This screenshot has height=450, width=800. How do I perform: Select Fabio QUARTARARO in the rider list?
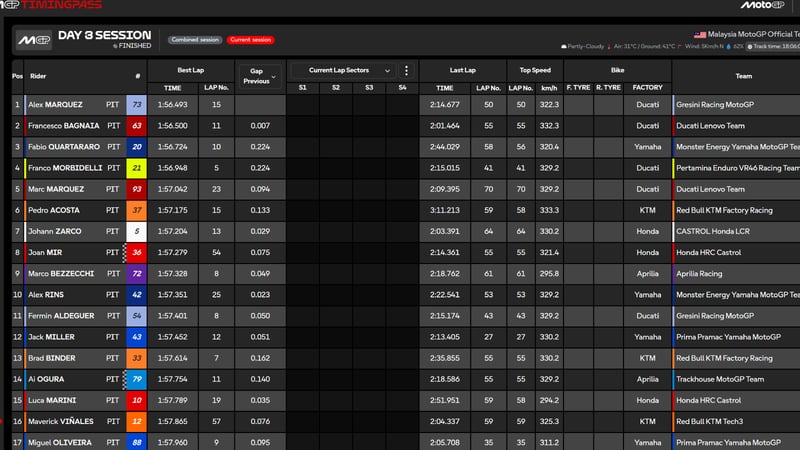click(69, 146)
